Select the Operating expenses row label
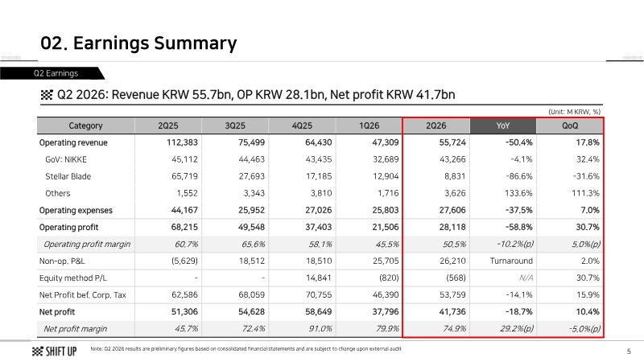 (x=76, y=210)
